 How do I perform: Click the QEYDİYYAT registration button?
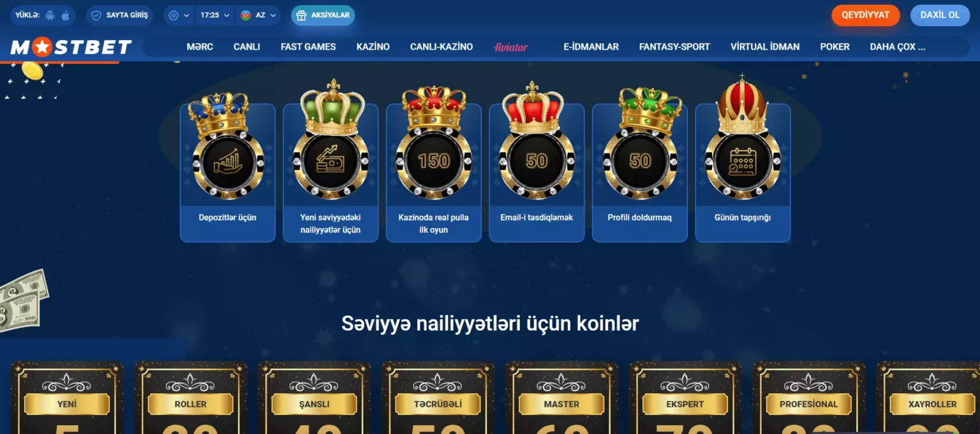866,15
